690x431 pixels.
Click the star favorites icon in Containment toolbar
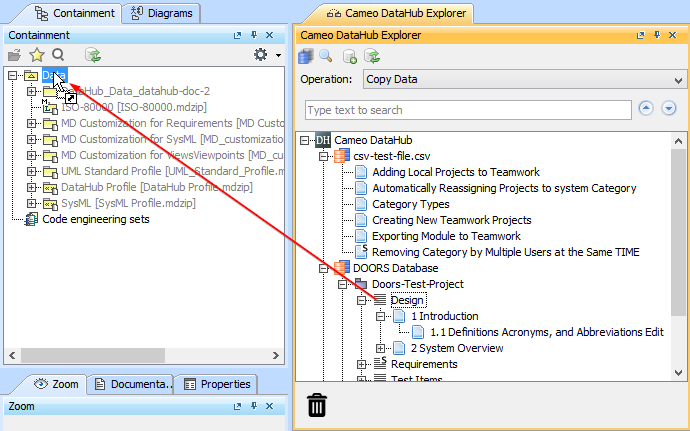37,55
